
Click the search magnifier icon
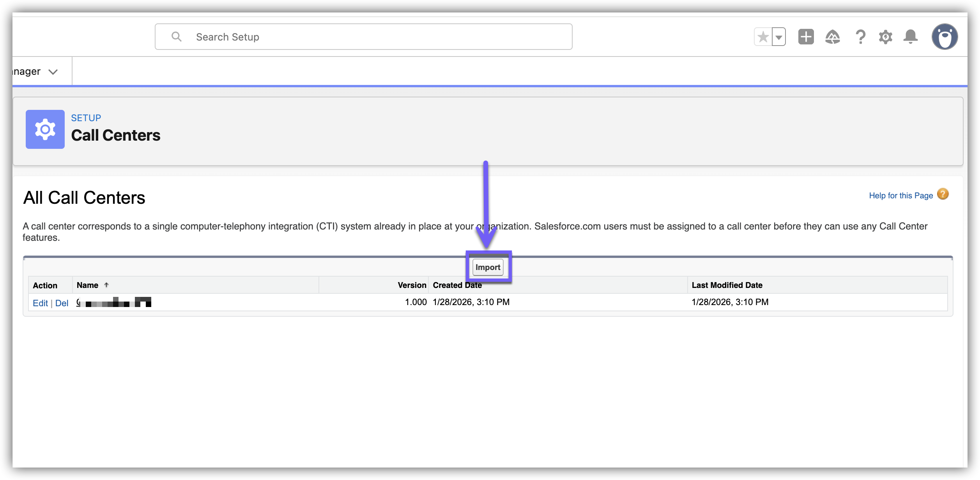click(x=177, y=37)
